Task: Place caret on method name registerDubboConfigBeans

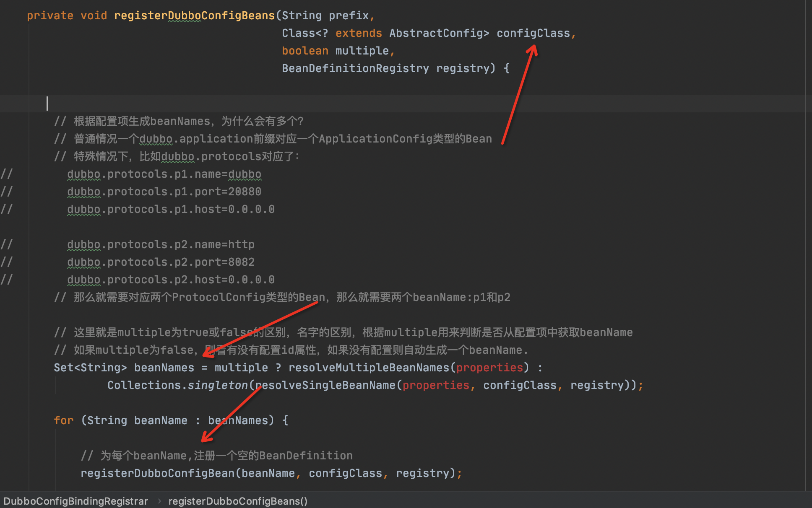Action: (194, 16)
